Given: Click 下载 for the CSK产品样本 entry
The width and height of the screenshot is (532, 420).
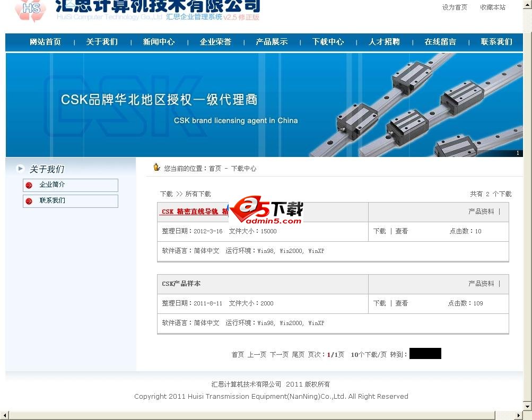Looking at the screenshot, I should coord(380,303).
